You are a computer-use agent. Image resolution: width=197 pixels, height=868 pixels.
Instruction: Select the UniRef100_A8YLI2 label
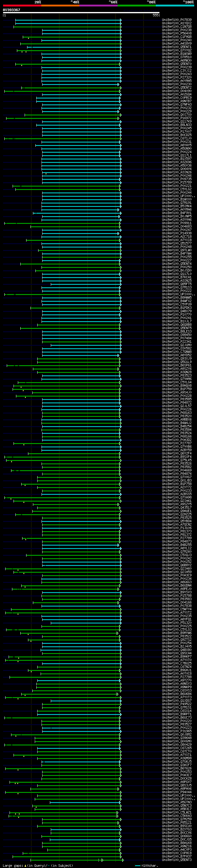pos(177,548)
